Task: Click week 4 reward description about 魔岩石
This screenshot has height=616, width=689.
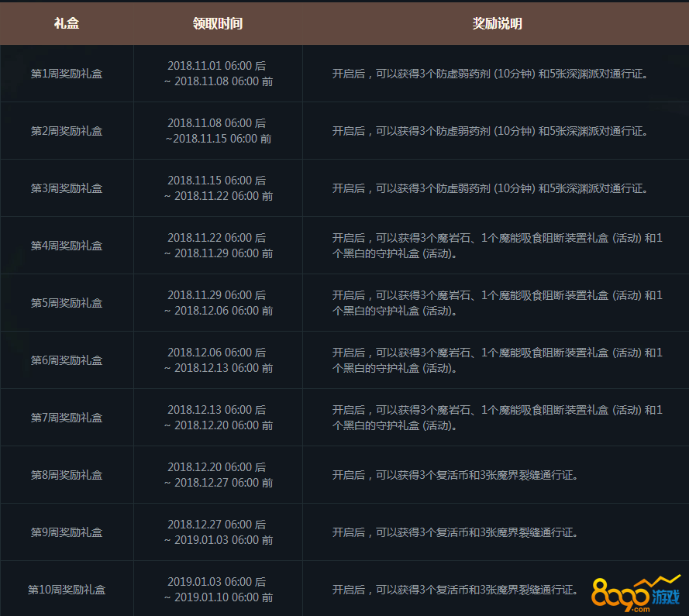Action: [x=497, y=246]
